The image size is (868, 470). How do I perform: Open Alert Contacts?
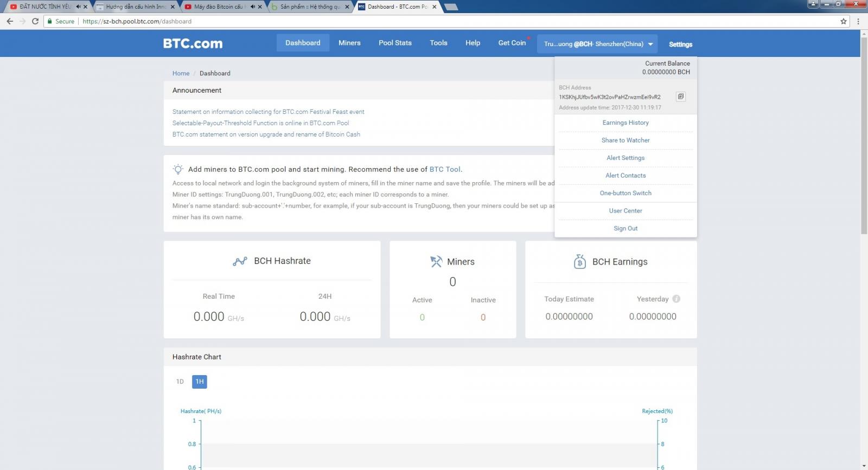(626, 175)
